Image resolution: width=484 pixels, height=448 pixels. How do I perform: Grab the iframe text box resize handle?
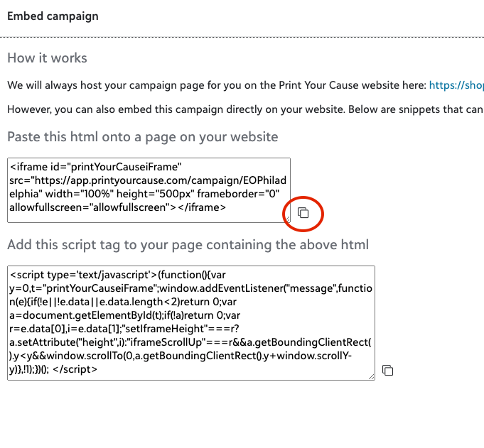(287, 219)
